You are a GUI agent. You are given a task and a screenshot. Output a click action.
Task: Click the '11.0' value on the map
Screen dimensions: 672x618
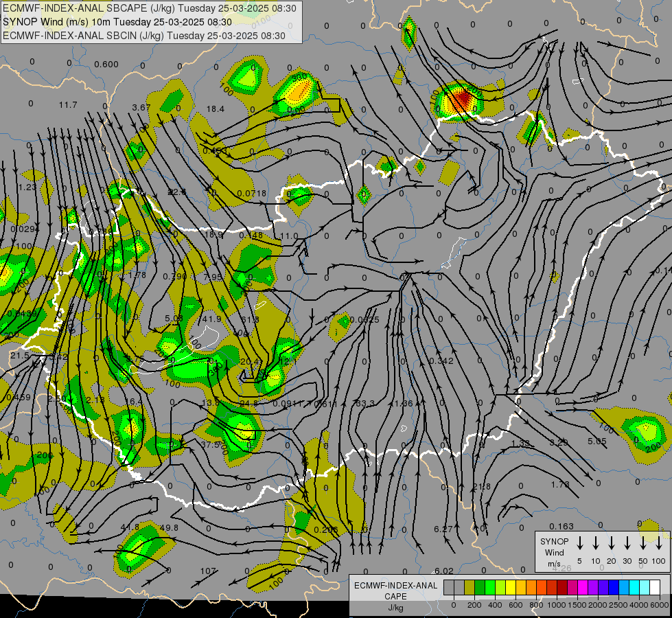tap(288, 236)
